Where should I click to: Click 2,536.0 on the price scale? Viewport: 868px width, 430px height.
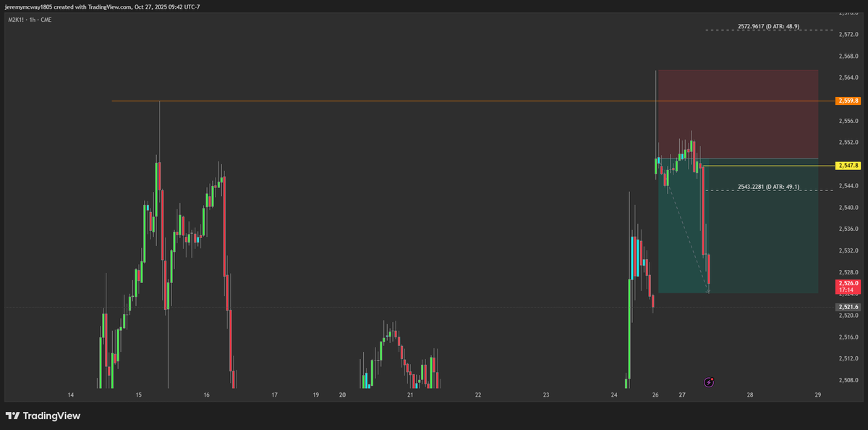tap(848, 229)
